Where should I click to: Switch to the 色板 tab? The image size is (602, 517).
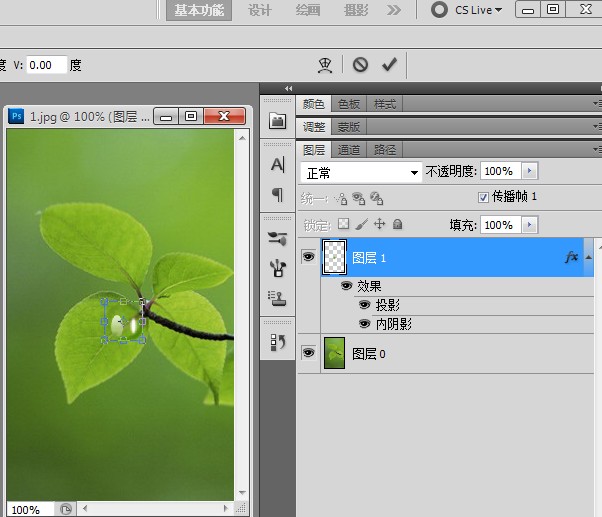tap(349, 104)
